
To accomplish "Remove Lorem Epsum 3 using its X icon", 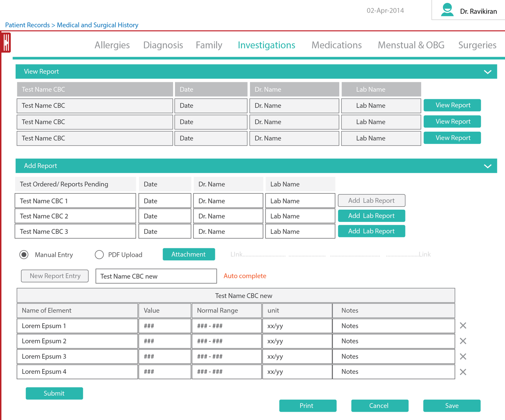I will point(463,356).
